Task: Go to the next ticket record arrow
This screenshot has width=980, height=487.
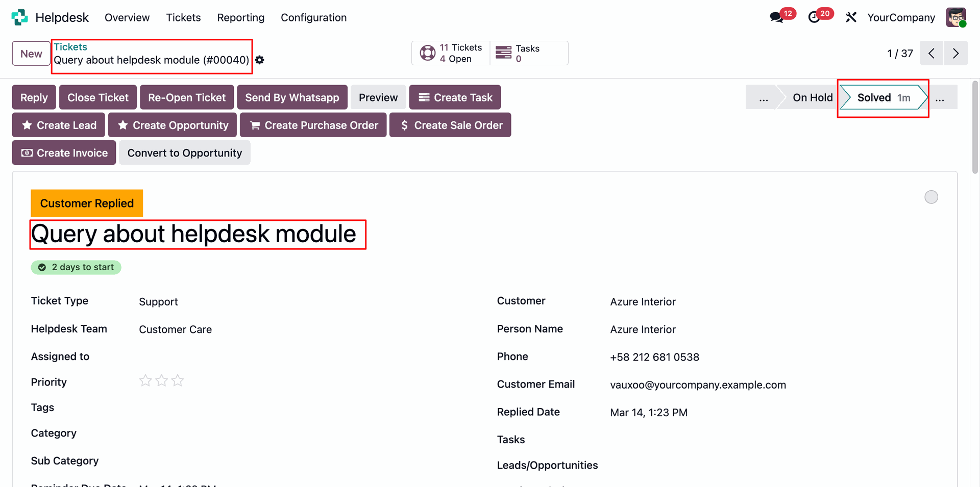Action: 955,54
